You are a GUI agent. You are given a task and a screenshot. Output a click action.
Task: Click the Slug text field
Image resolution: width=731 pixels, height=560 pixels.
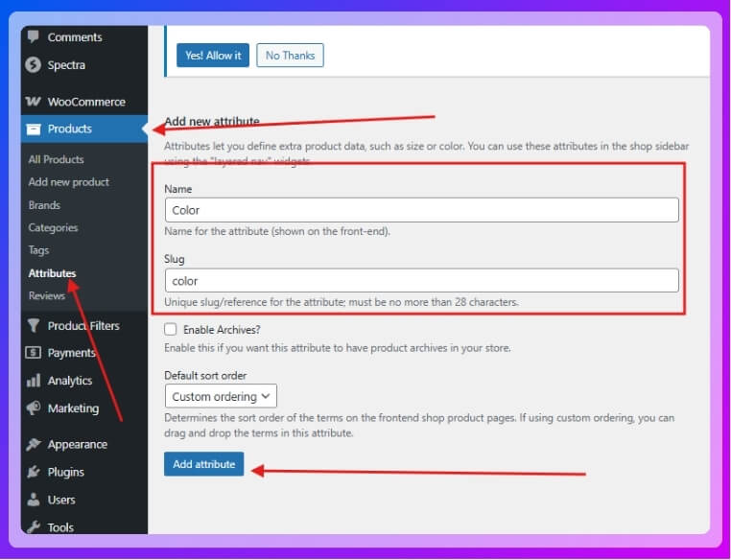(421, 281)
